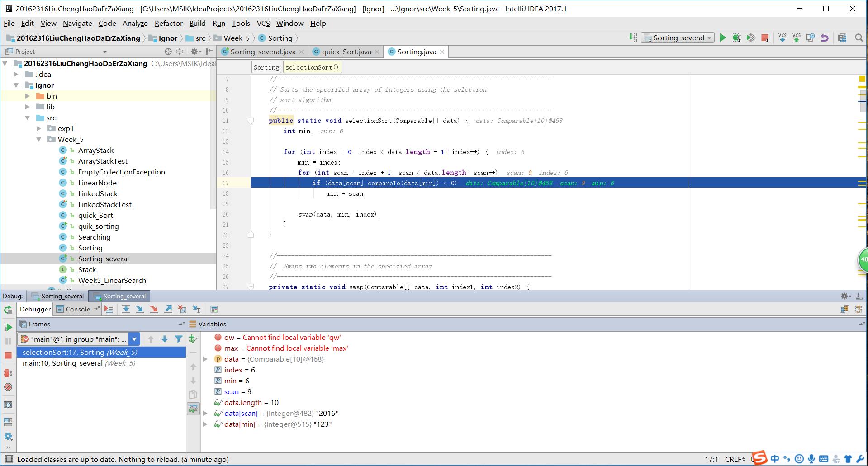Open LinkedStackTest class in project tree
The width and height of the screenshot is (868, 466).
tap(104, 204)
